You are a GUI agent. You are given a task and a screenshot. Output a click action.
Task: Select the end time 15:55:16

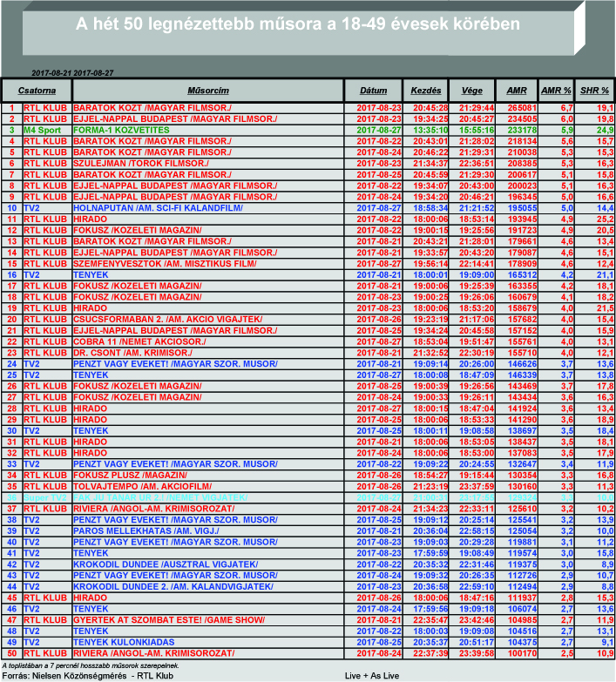477,130
